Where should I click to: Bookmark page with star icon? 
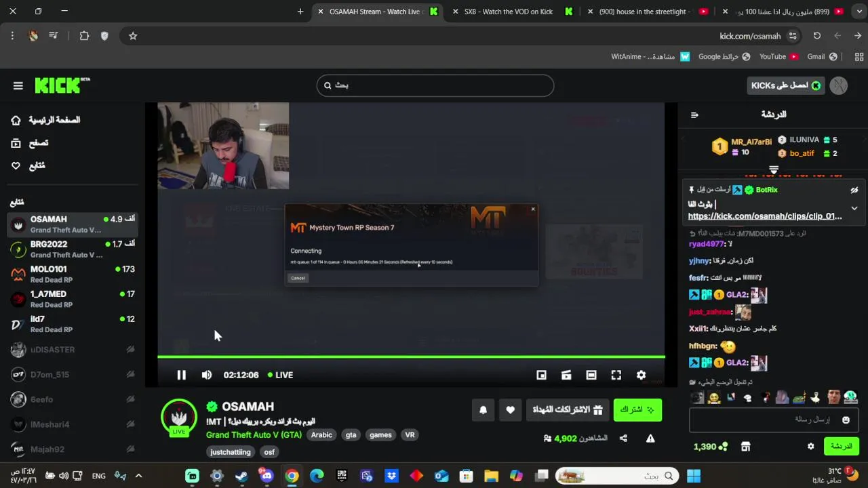tap(133, 36)
